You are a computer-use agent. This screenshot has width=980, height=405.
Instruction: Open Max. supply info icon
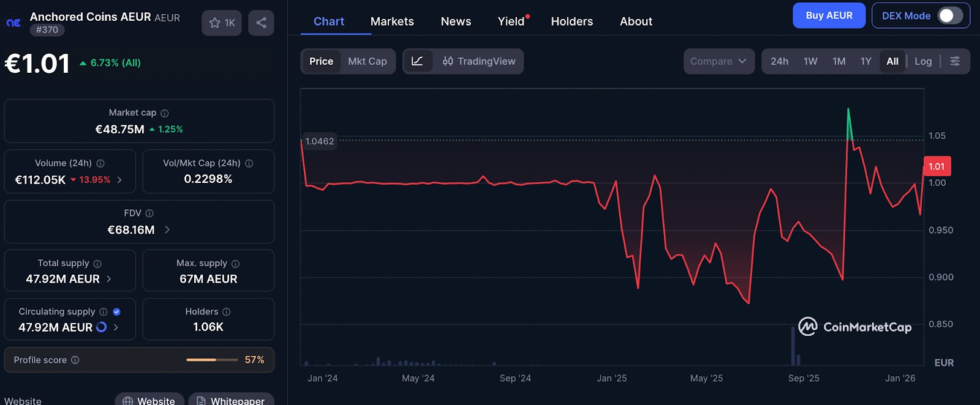[236, 264]
